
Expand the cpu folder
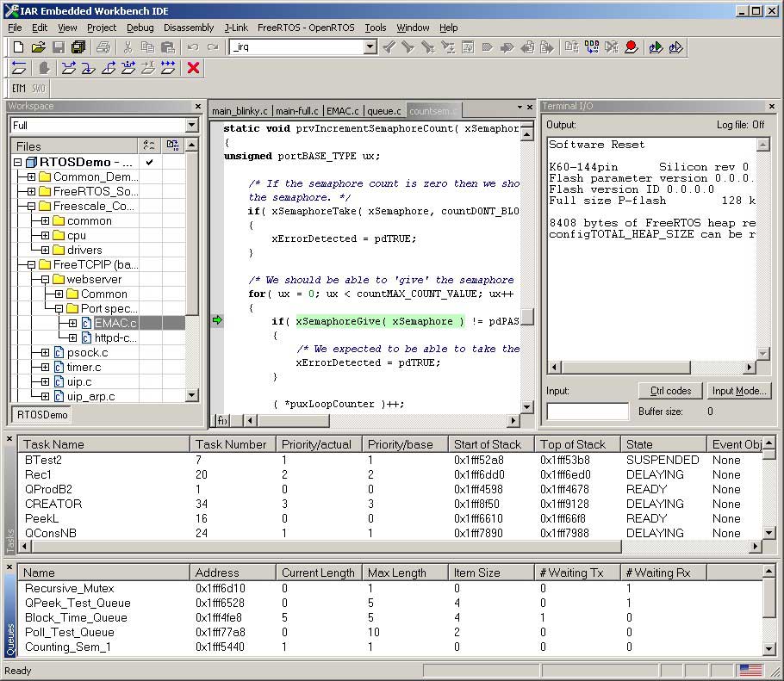pyautogui.click(x=45, y=235)
